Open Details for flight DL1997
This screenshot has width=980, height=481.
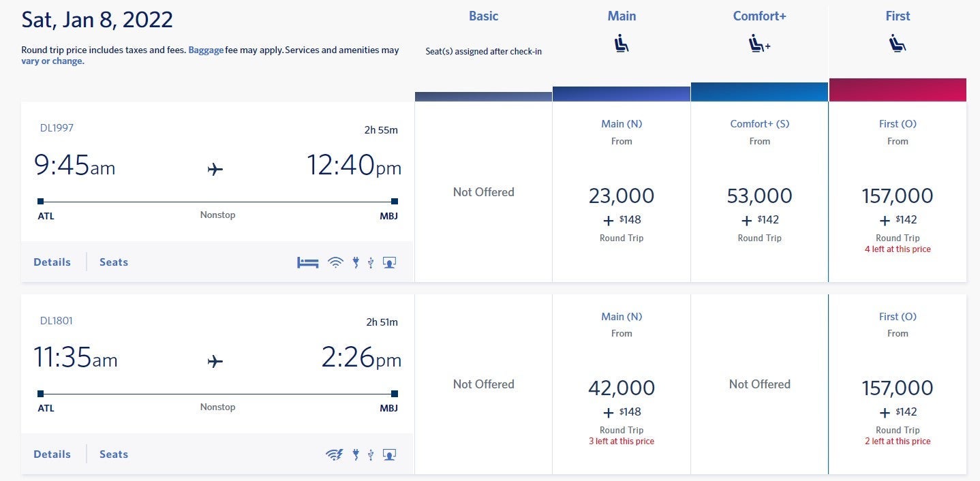52,262
